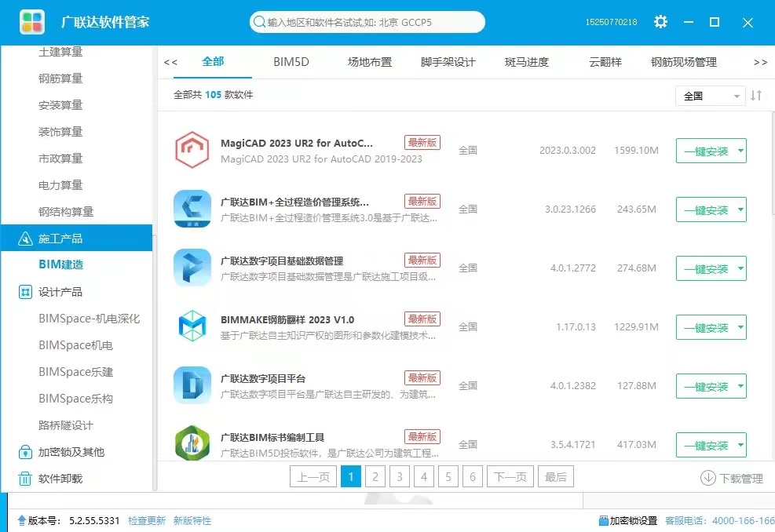775x532 pixels.
Task: Click the 下一页 button
Action: 510,476
